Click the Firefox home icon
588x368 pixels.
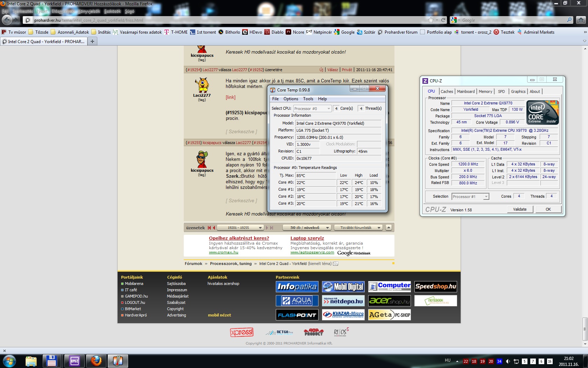tap(581, 20)
